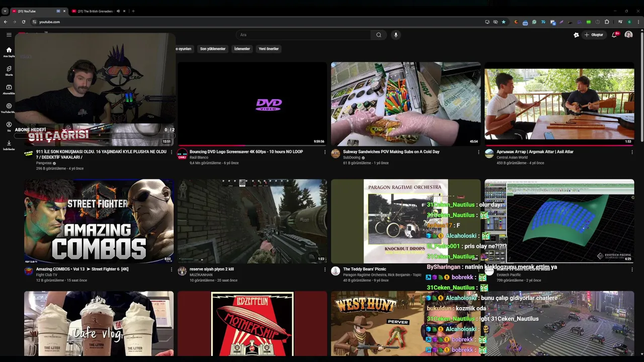Viewport: 644px width, 362px height.
Task: Open options menu for Evotech Pacific video
Action: coord(632,269)
